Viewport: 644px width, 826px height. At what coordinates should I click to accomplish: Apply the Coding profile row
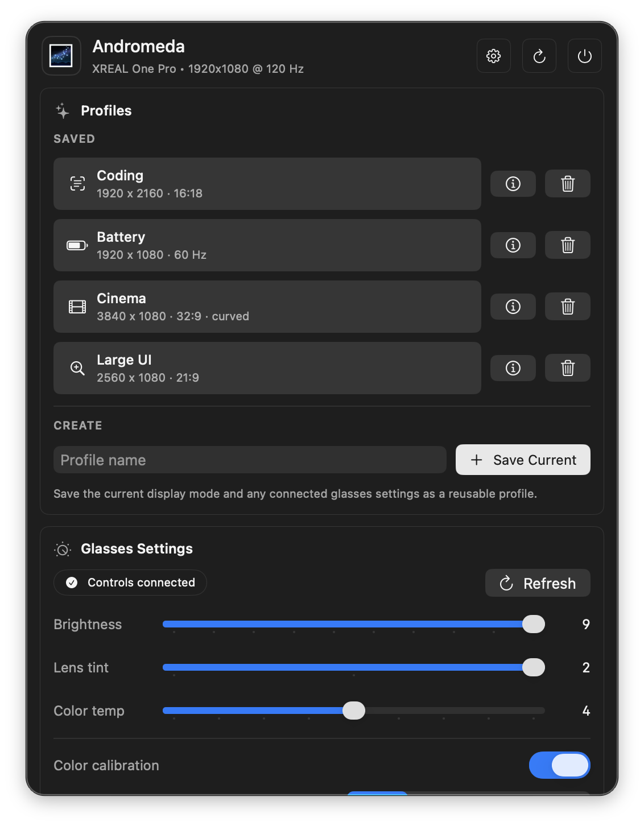pyautogui.click(x=267, y=184)
